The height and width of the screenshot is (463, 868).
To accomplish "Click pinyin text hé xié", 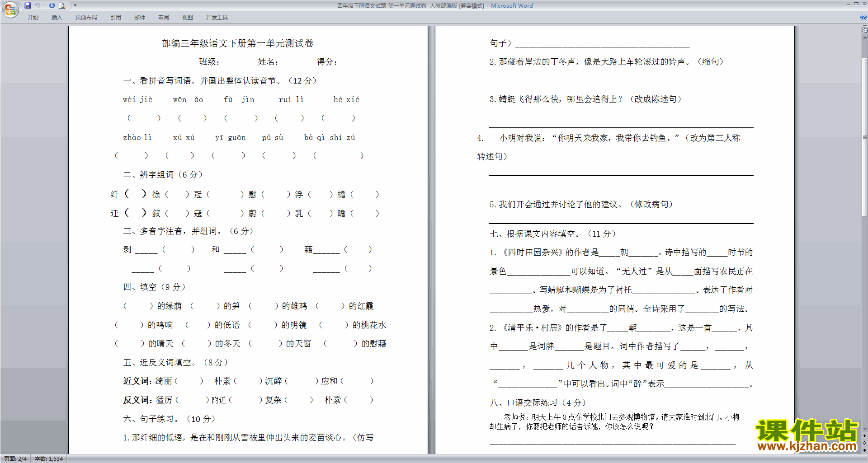I will click(346, 99).
